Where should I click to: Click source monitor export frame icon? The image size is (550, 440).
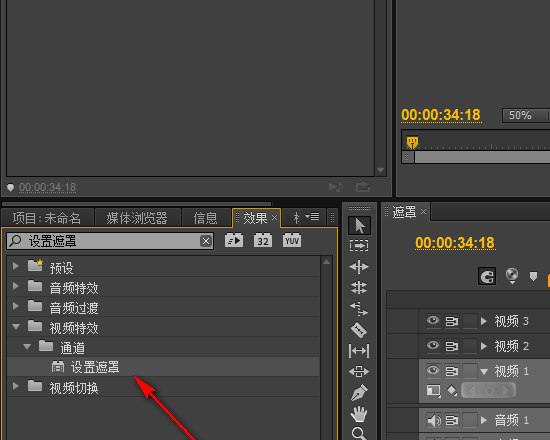363,186
